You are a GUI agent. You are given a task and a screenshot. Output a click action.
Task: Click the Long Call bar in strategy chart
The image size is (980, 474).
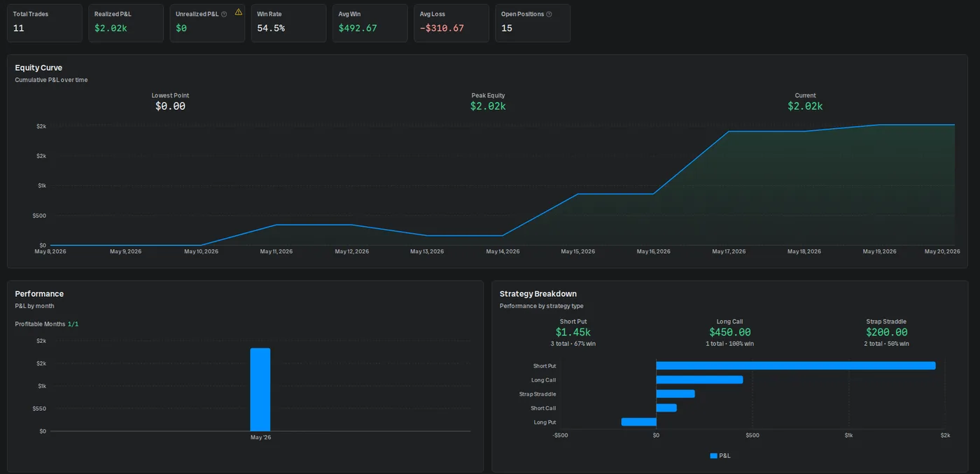pyautogui.click(x=699, y=379)
